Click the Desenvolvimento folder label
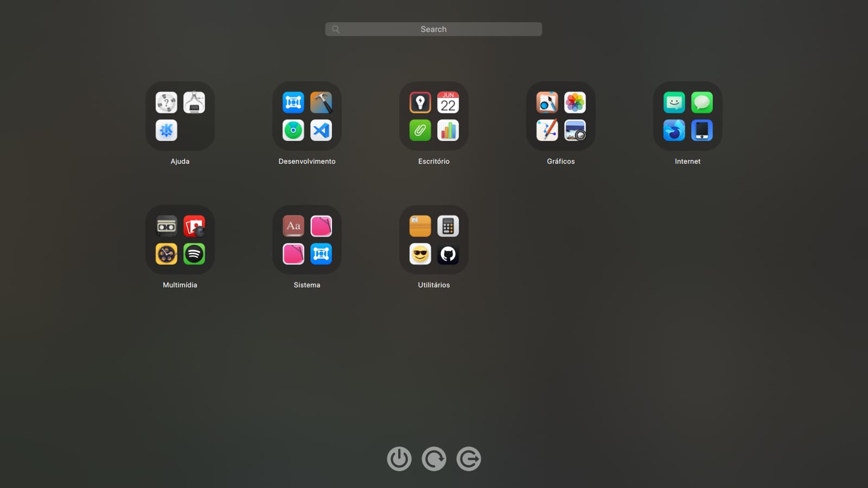The height and width of the screenshot is (488, 868). coord(307,162)
